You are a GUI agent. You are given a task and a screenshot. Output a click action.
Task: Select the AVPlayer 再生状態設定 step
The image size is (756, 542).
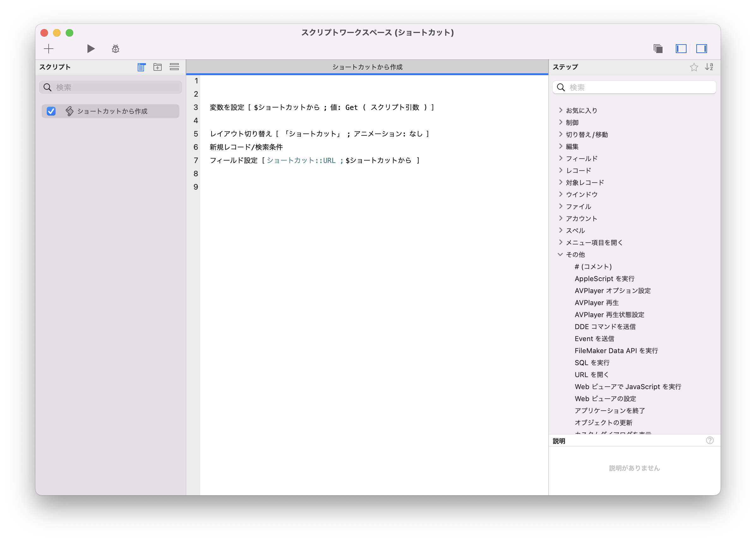pos(609,314)
